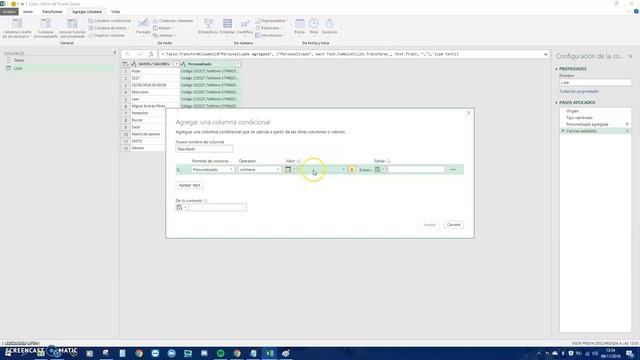Click the Salida type selector icon

point(380,169)
